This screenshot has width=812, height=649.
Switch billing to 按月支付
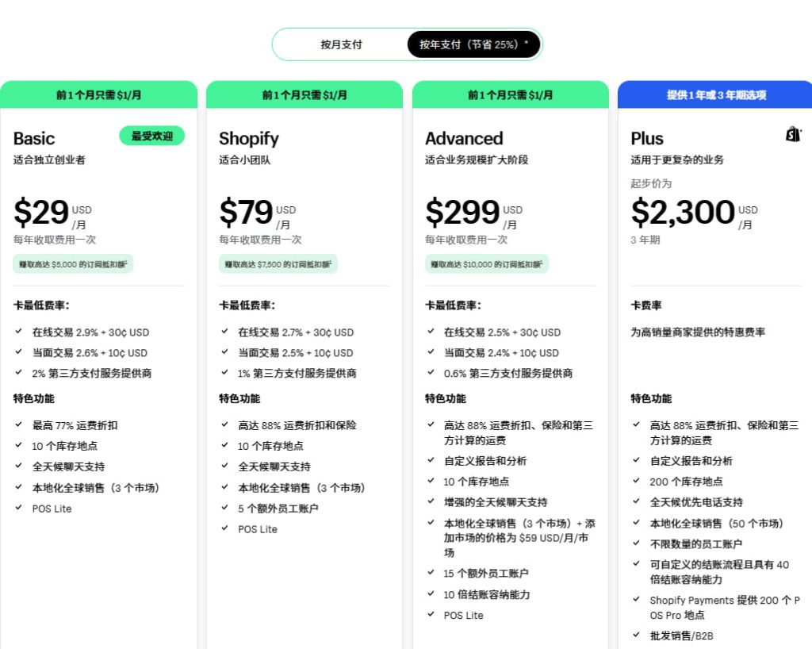342,44
